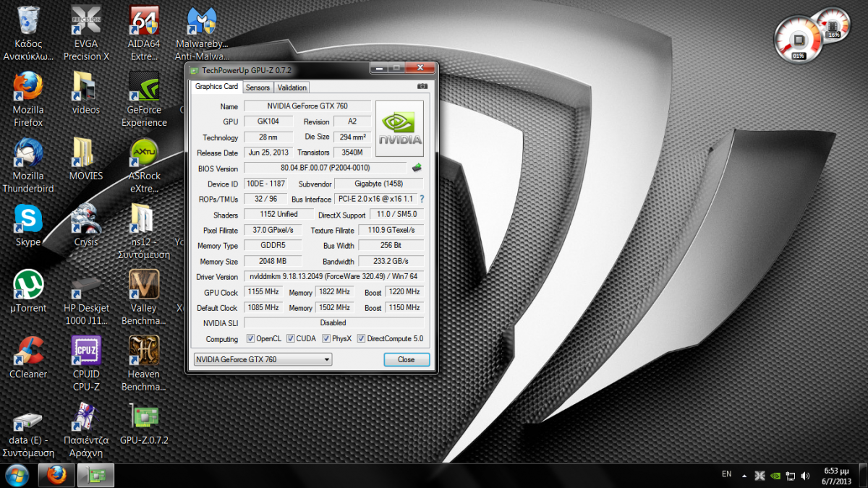The image size is (868, 488).
Task: Show hidden tray icons arrow
Action: (744, 475)
